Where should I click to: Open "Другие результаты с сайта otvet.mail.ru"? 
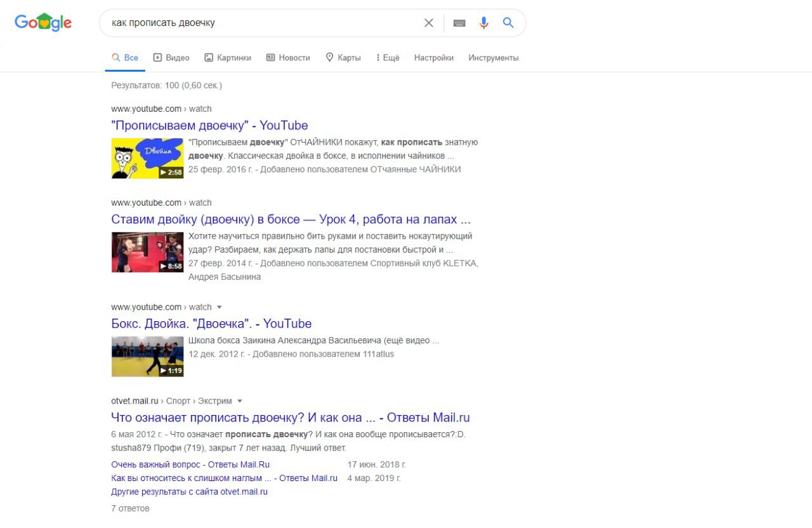point(189,492)
